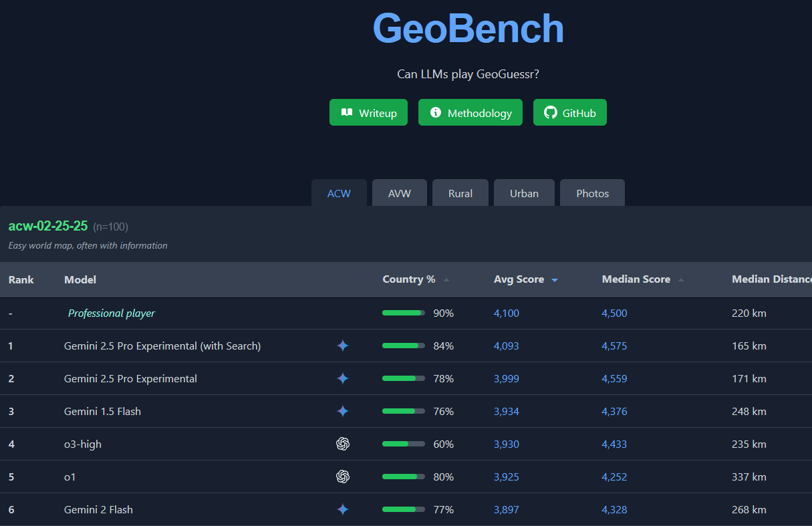
Task: Click the info circle icon beside Methodology
Action: click(x=436, y=112)
